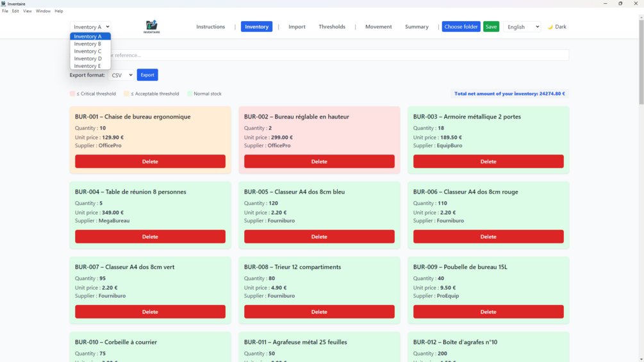
Task: Click the Acceptable threshold orange swatch
Action: click(x=126, y=94)
